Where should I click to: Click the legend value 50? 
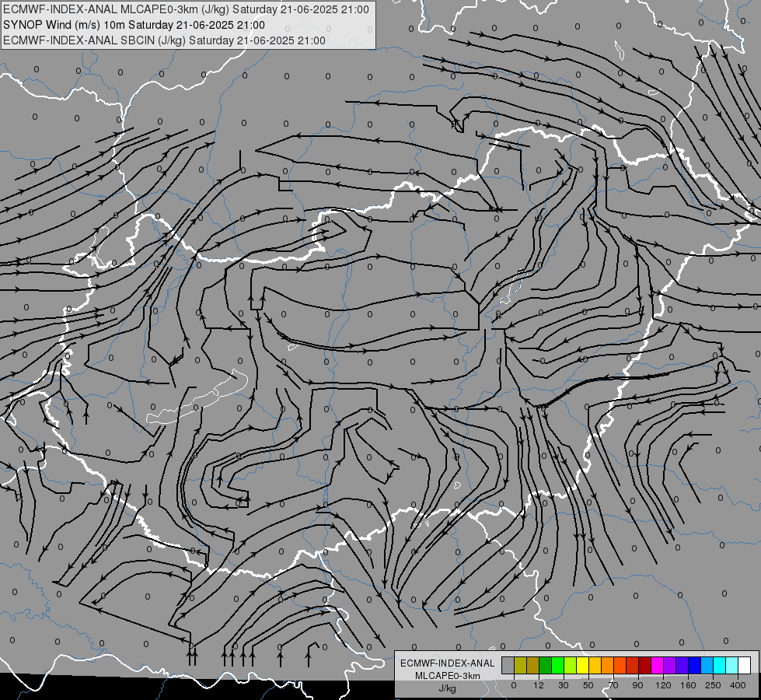tap(588, 685)
